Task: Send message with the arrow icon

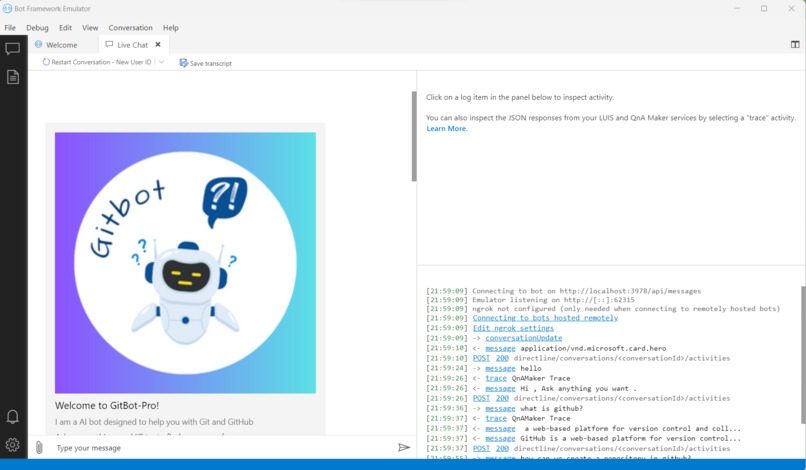Action: [404, 447]
